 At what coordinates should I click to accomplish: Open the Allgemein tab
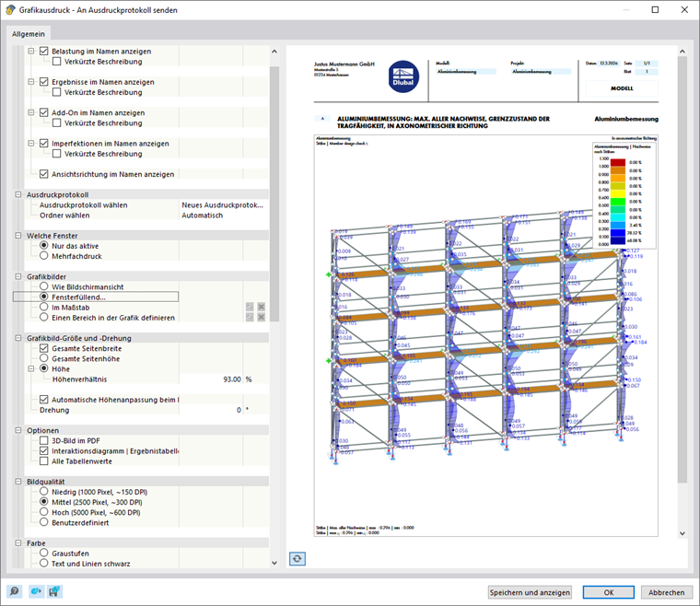point(29,34)
